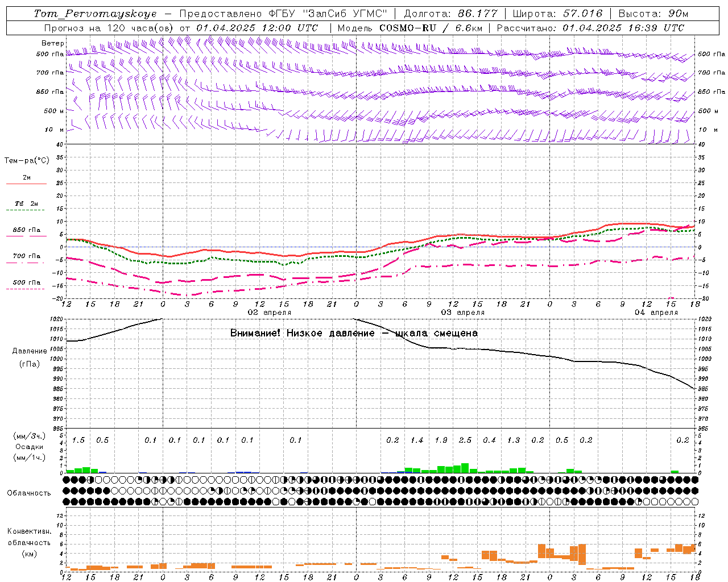The width and height of the screenshot is (728, 582).
Task: Click the 1.5 precipitation value
Action: tap(78, 440)
